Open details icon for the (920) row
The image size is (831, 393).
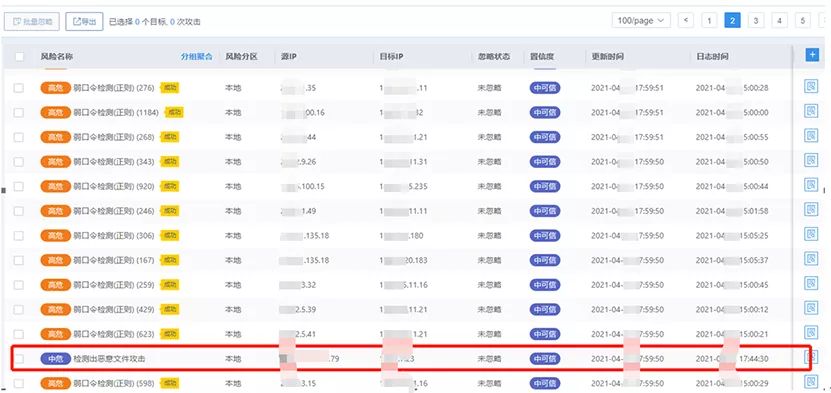coord(811,185)
